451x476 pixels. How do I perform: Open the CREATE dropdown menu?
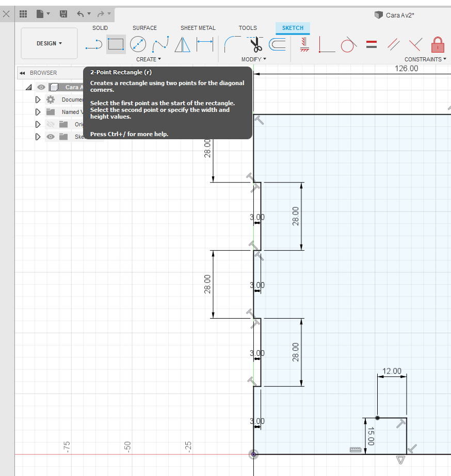(x=149, y=59)
